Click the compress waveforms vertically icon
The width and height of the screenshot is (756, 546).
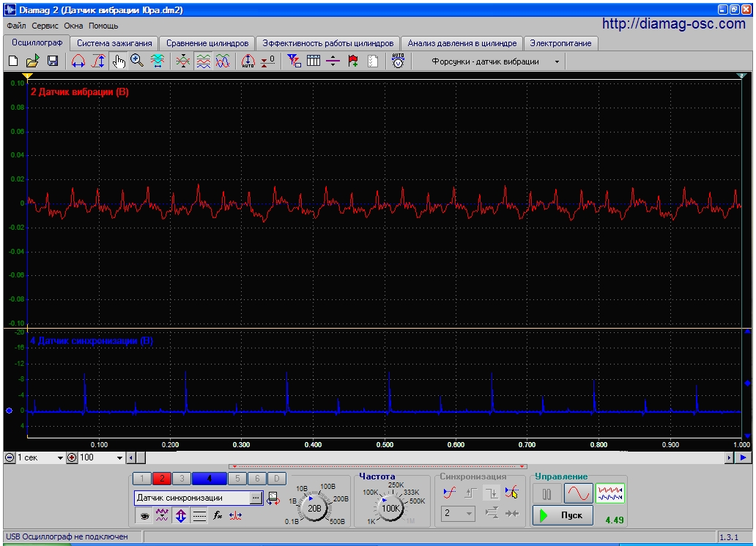pyautogui.click(x=183, y=61)
